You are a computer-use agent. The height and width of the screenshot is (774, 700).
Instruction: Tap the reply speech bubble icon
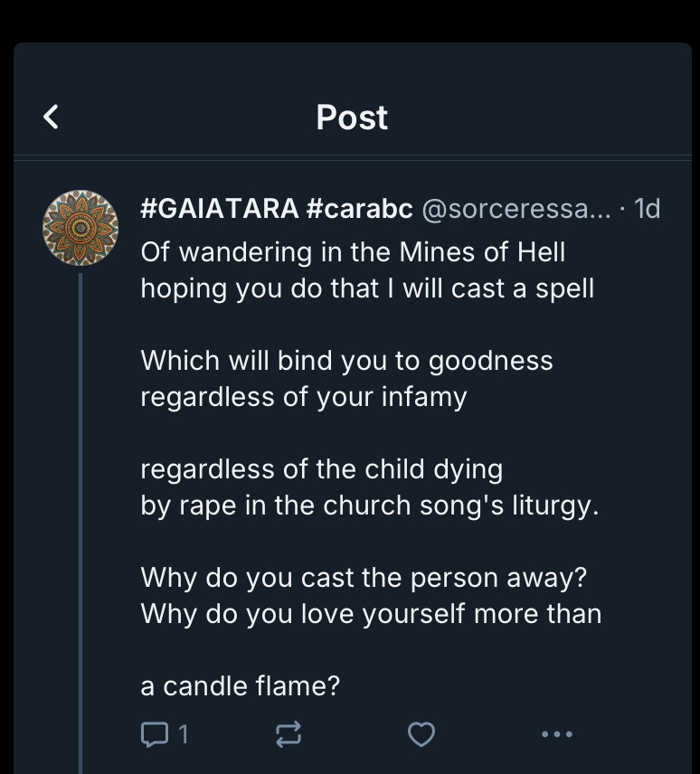[155, 734]
